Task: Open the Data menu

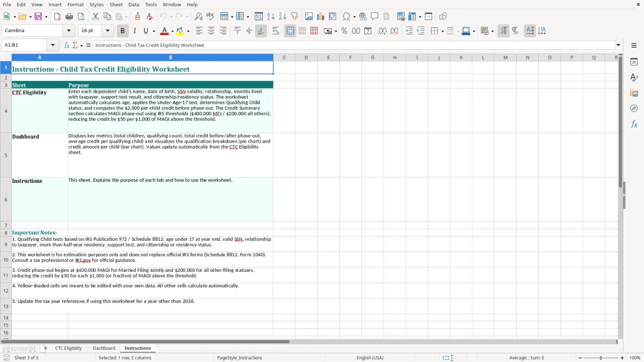Action: coord(134,4)
